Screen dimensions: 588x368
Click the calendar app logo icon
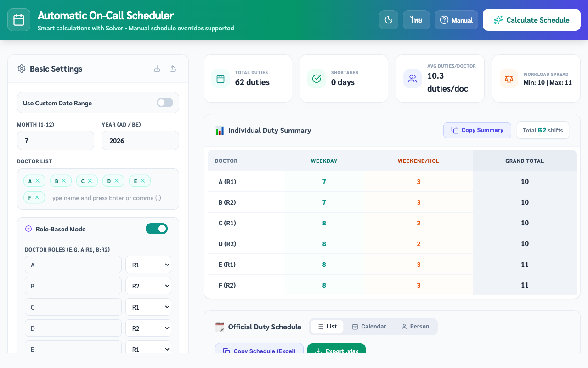coord(19,20)
